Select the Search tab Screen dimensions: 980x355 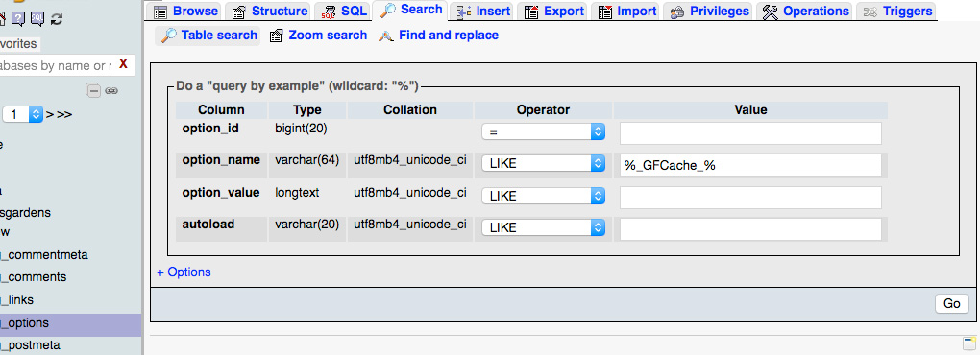(x=411, y=10)
